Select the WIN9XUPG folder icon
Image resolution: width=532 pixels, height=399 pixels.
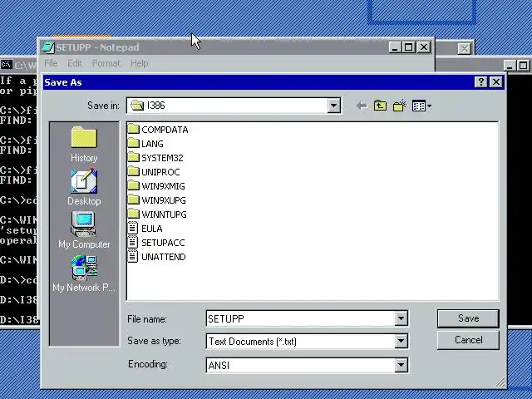(133, 199)
